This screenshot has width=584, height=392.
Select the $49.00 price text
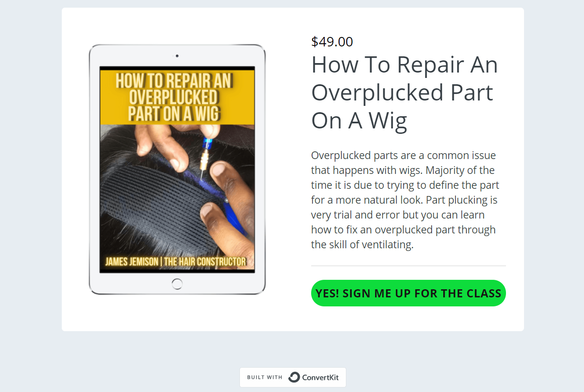point(332,42)
